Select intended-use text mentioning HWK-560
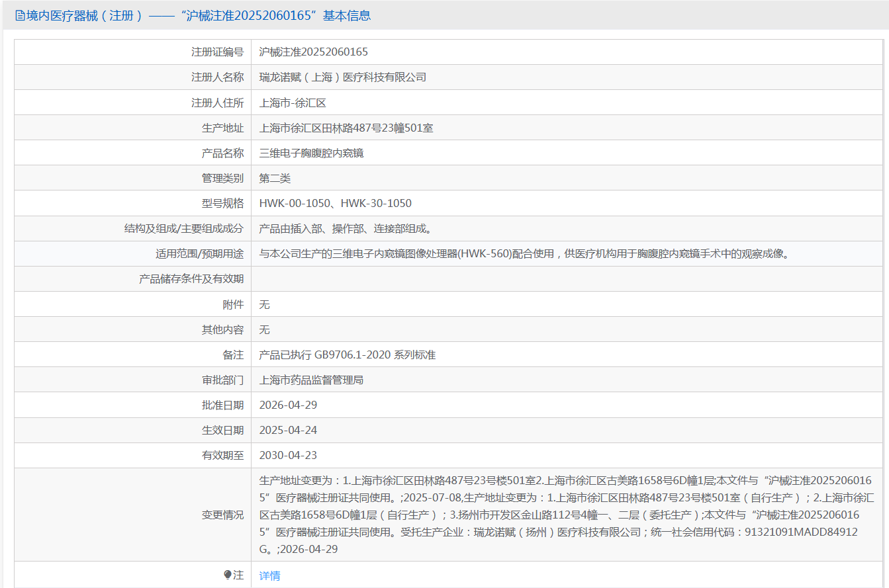Image resolution: width=889 pixels, height=588 pixels. click(525, 253)
